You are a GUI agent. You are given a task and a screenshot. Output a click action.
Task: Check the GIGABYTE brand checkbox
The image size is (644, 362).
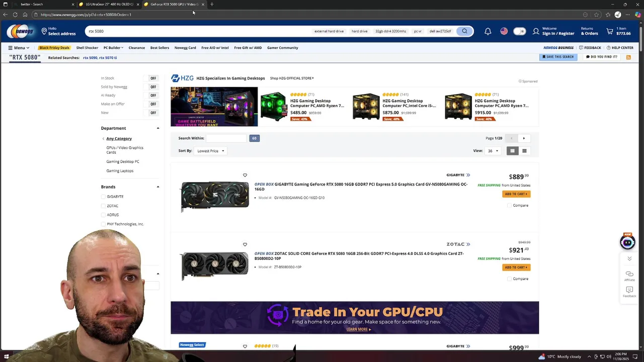(x=103, y=197)
